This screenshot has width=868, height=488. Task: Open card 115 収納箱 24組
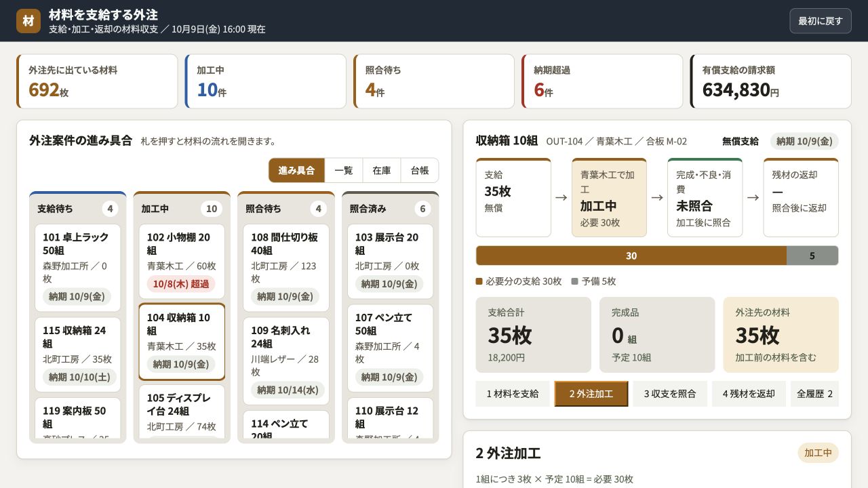tap(78, 354)
